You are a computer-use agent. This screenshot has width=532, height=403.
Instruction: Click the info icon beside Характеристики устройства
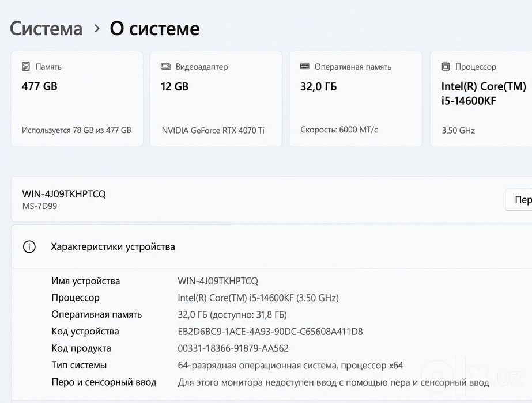click(29, 246)
